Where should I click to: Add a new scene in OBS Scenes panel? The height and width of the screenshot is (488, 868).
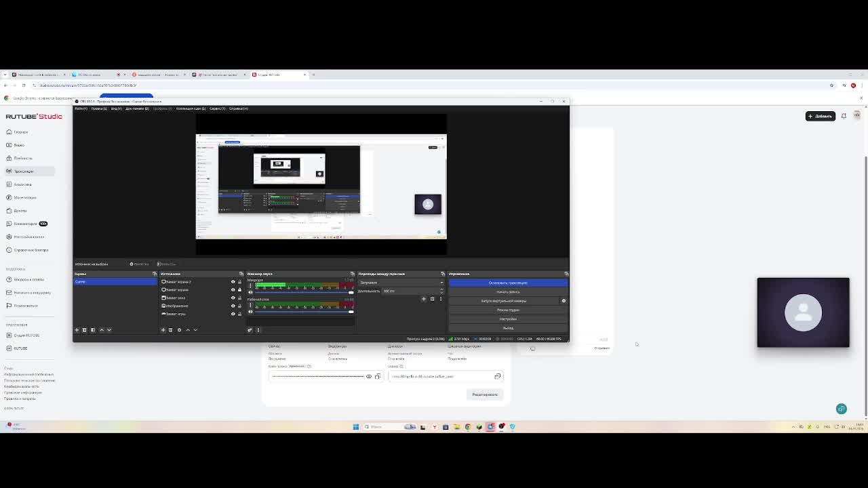click(x=77, y=330)
